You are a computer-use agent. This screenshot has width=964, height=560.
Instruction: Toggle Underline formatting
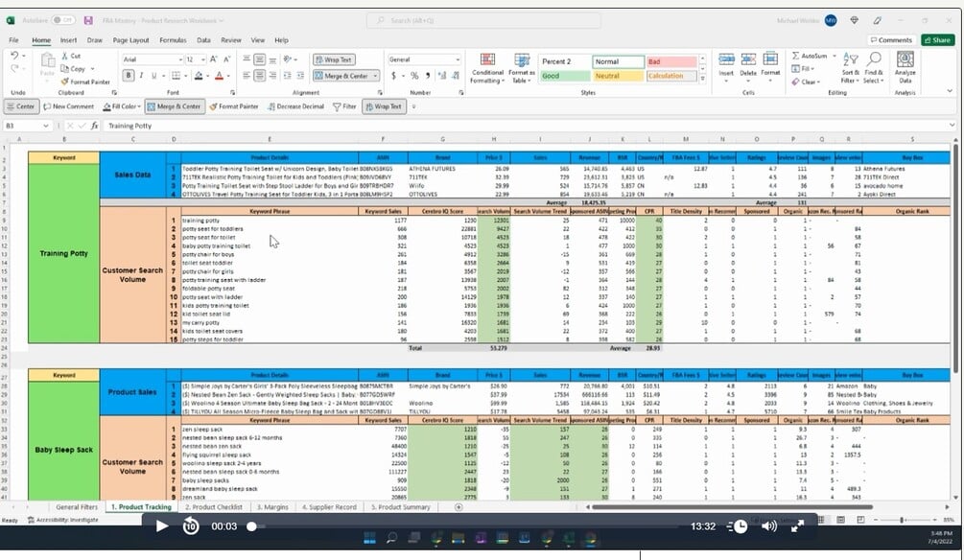[x=153, y=76]
